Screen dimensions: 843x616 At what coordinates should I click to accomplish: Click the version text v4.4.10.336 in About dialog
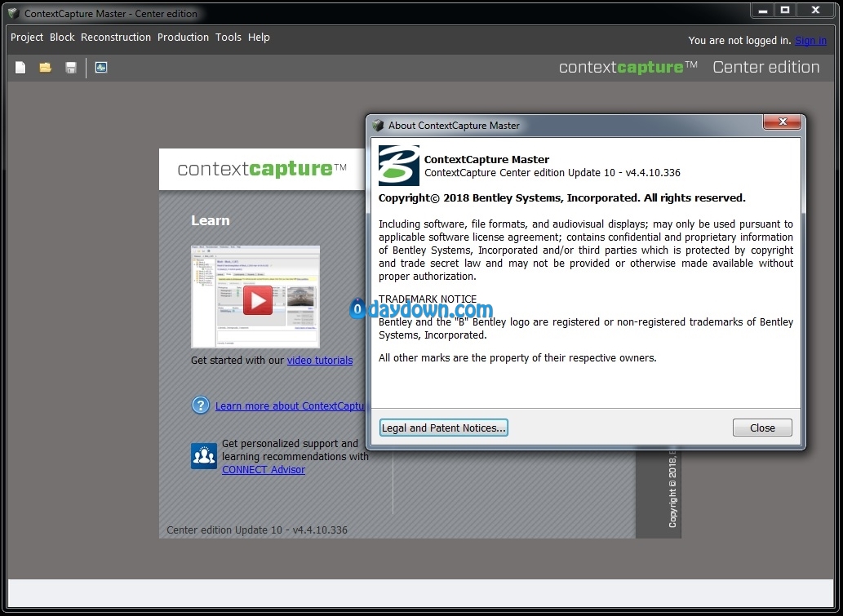653,172
